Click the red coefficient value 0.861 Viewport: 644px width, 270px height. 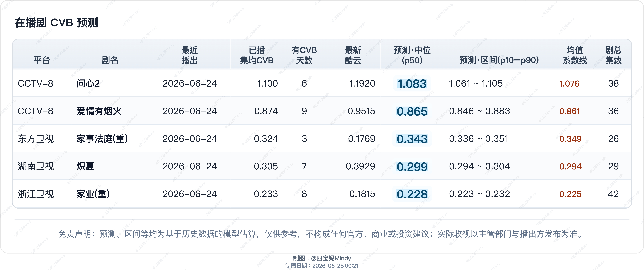click(570, 111)
